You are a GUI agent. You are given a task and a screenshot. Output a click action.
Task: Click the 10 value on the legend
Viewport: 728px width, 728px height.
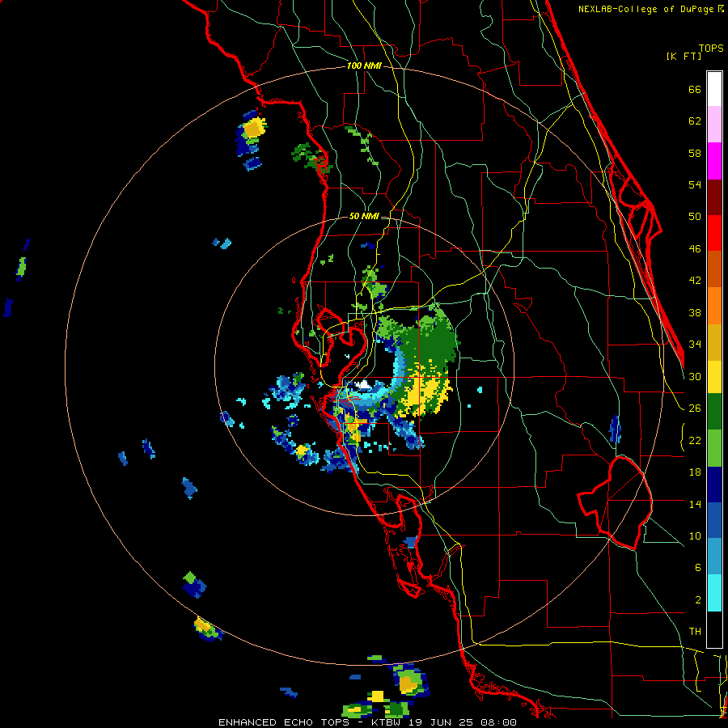(695, 535)
